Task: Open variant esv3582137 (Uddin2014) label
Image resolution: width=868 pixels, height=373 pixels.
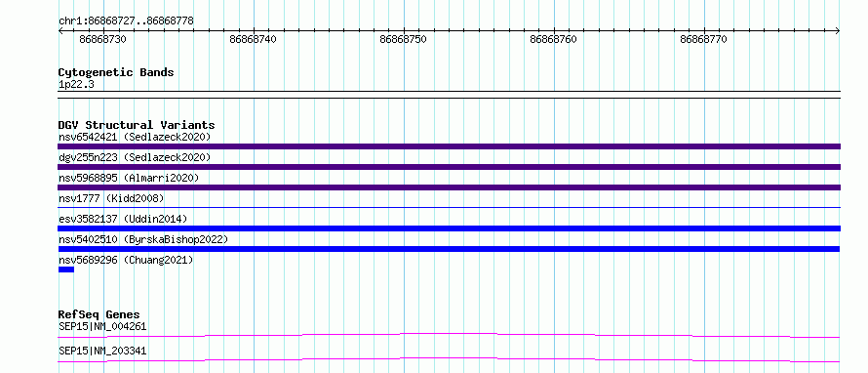Action: point(122,219)
